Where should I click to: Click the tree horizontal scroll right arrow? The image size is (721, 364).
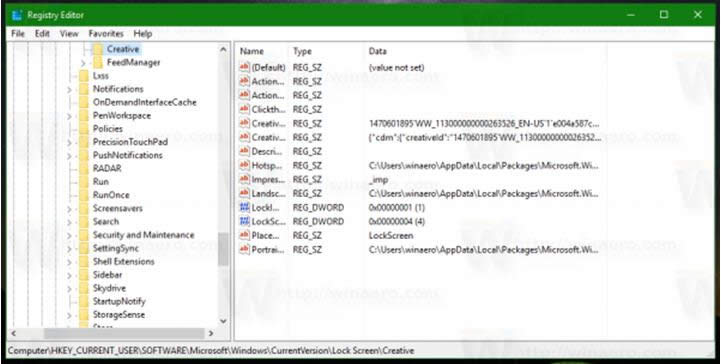pos(211,333)
